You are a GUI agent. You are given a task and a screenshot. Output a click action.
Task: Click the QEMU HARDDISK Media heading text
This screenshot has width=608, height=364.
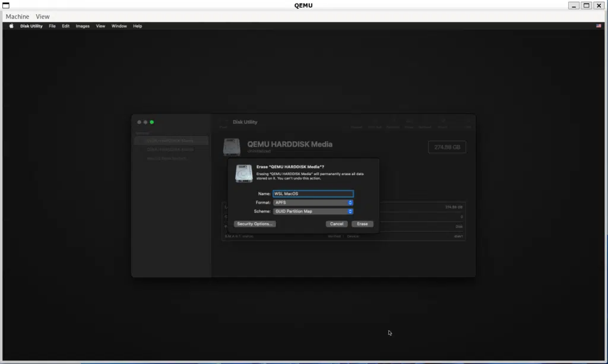(x=290, y=144)
